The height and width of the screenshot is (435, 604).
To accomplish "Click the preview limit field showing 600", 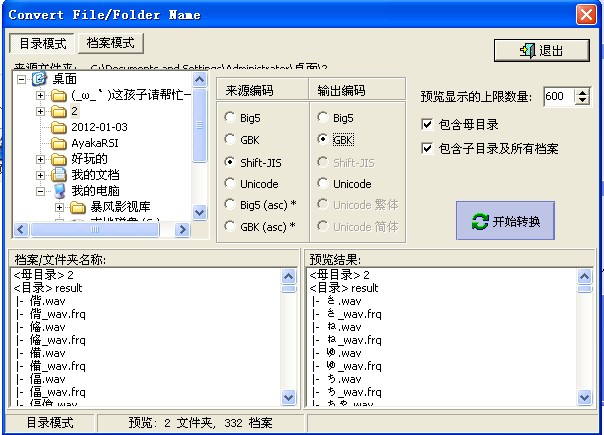I will click(560, 96).
